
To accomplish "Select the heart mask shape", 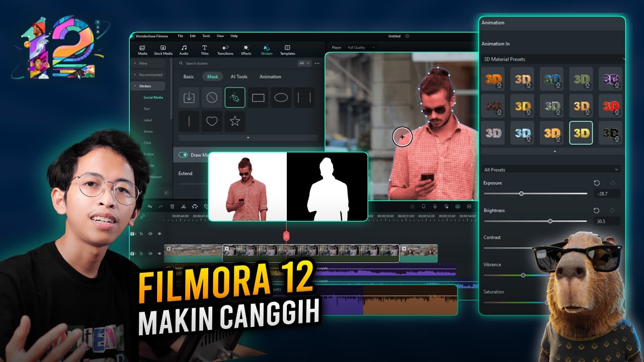I will 212,121.
